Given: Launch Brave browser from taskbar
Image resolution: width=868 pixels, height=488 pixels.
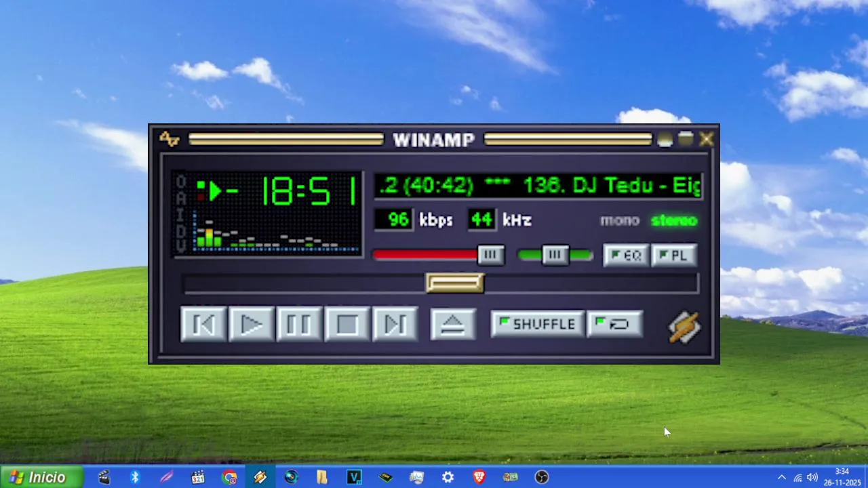Looking at the screenshot, I should pyautogui.click(x=479, y=477).
